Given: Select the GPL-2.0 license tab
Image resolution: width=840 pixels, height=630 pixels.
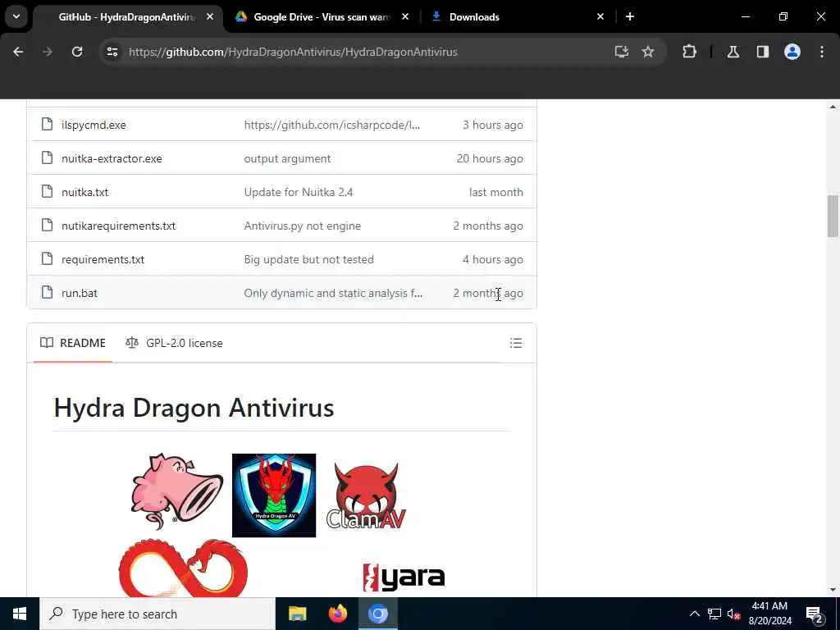Looking at the screenshot, I should coord(174,343).
